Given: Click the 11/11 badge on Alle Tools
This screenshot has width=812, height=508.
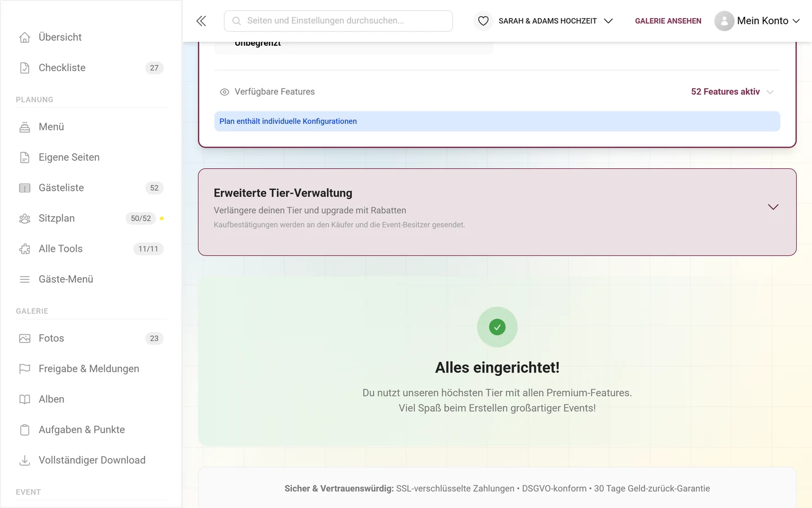Looking at the screenshot, I should [x=148, y=249].
